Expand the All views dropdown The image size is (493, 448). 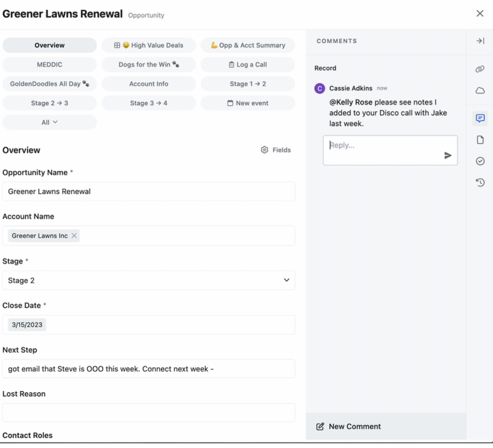pos(49,122)
